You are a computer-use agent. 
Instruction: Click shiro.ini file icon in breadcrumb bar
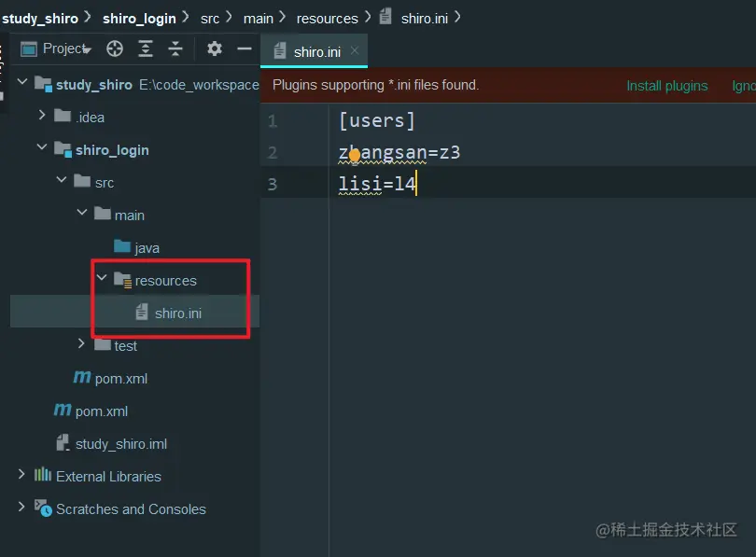click(x=385, y=17)
